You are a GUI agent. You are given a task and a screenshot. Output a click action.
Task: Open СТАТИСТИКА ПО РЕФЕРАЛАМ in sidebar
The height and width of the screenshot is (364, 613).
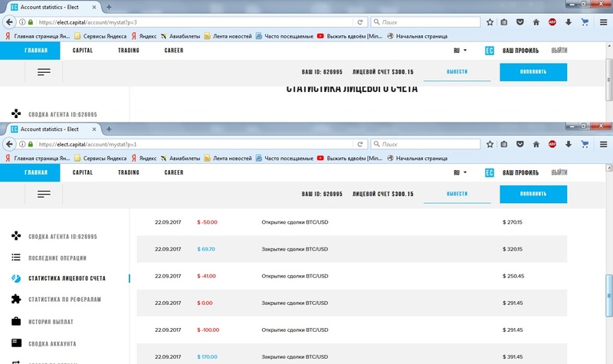click(x=64, y=300)
